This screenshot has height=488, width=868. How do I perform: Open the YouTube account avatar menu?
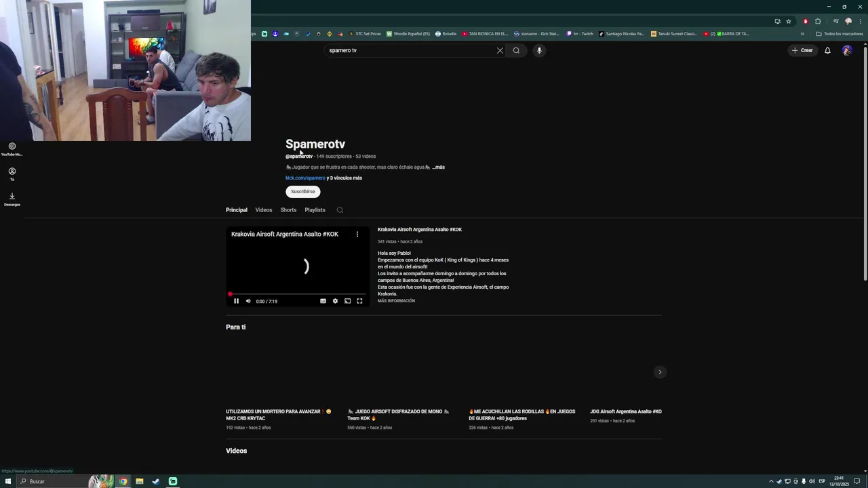(x=847, y=50)
